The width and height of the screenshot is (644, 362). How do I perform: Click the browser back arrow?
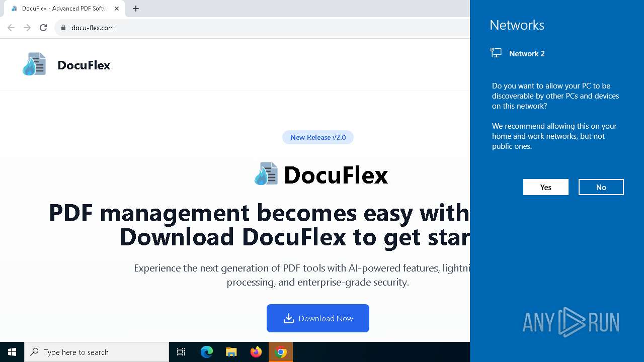click(11, 28)
